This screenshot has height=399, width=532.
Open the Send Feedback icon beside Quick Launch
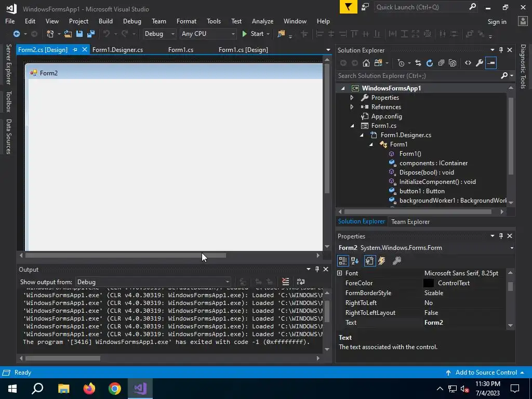point(365,7)
